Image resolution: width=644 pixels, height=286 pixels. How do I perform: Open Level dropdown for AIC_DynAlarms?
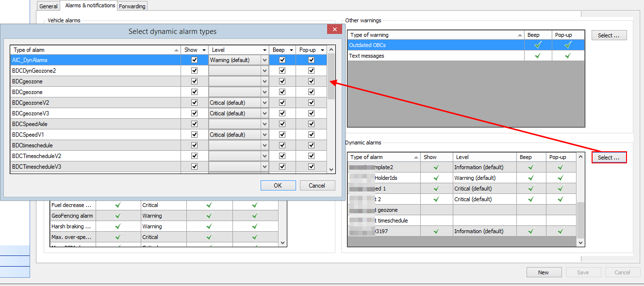click(x=264, y=60)
